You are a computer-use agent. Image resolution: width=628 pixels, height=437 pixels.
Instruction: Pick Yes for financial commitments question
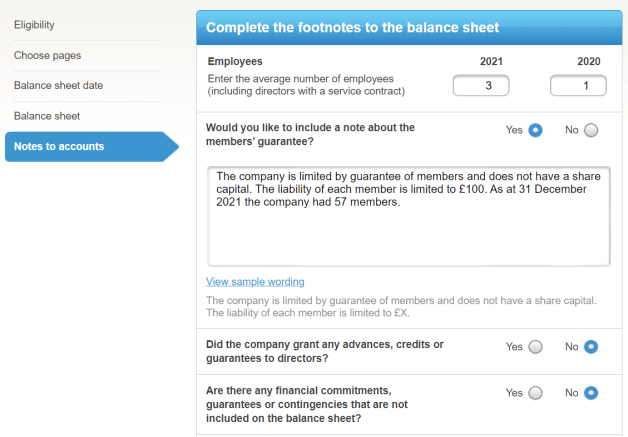[536, 393]
